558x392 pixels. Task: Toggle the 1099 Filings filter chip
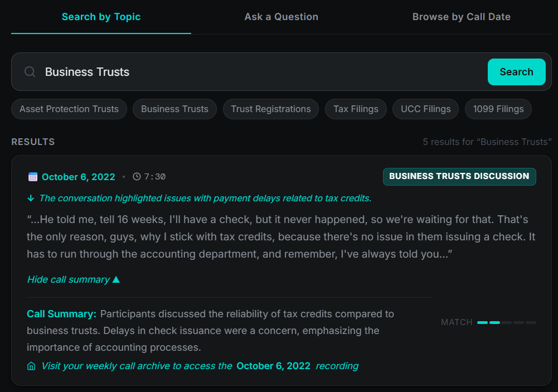coord(498,109)
